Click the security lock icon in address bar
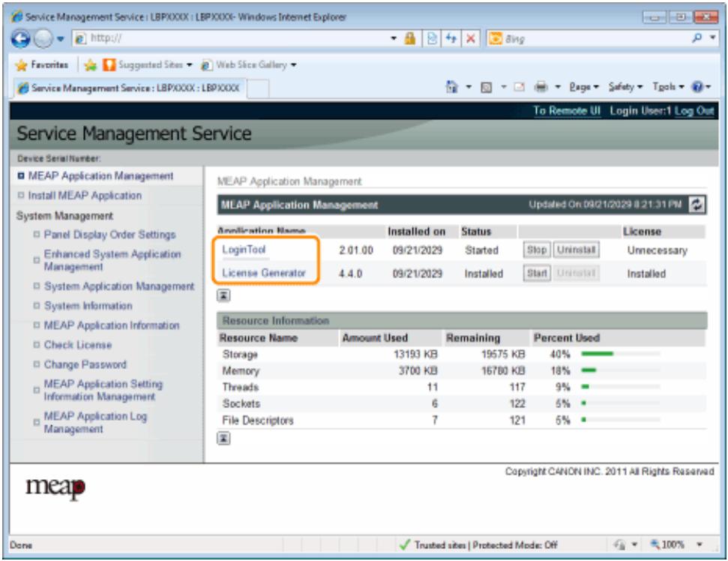Screen dimensions: 728x561 [x=410, y=38]
